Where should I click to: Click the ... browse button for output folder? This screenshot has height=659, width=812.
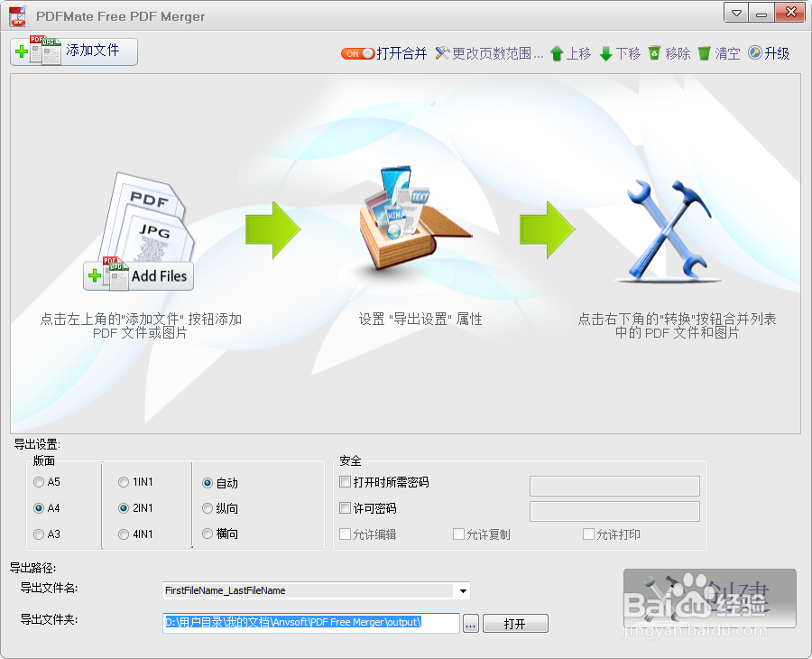pyautogui.click(x=470, y=623)
